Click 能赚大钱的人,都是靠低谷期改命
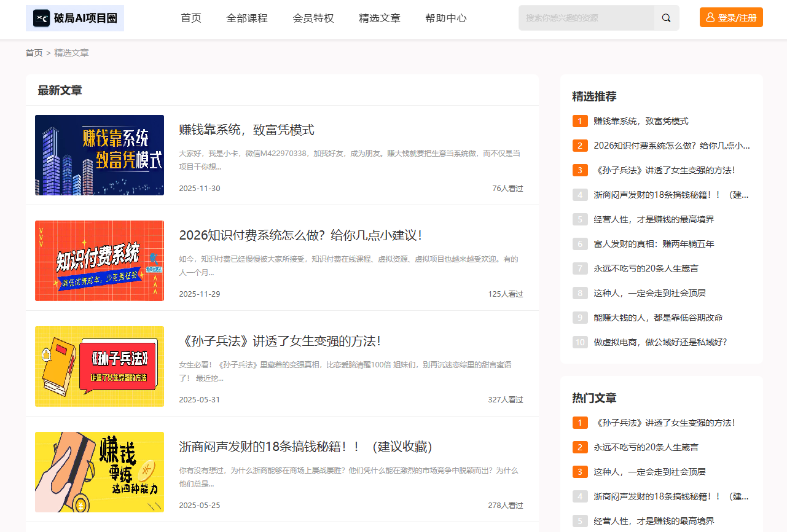 click(x=658, y=318)
